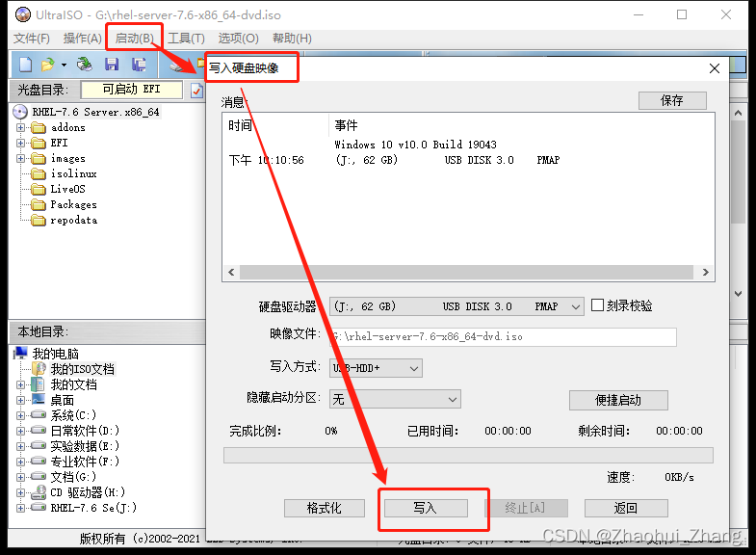This screenshot has width=756, height=555.
Task: Expand the 我的文档 node
Action: (x=20, y=384)
